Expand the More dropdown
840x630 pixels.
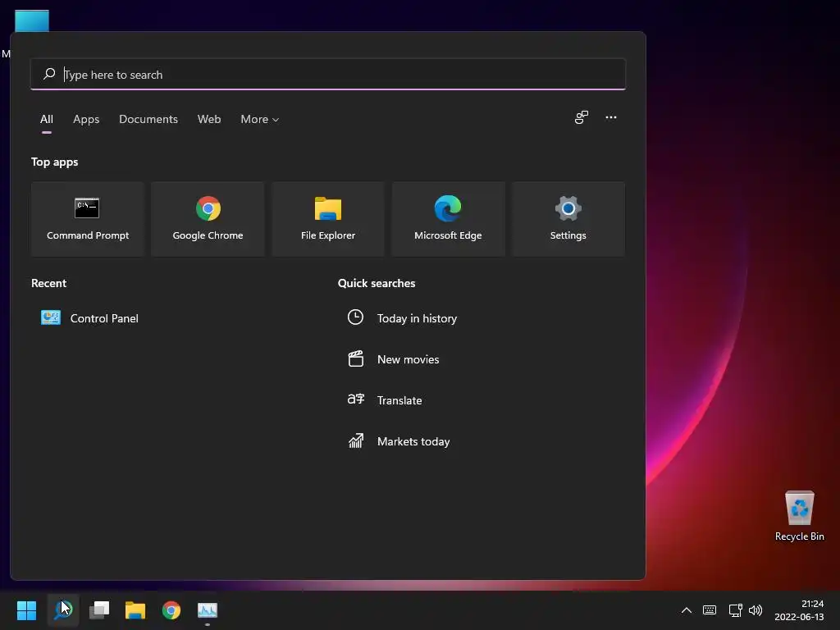coord(260,120)
